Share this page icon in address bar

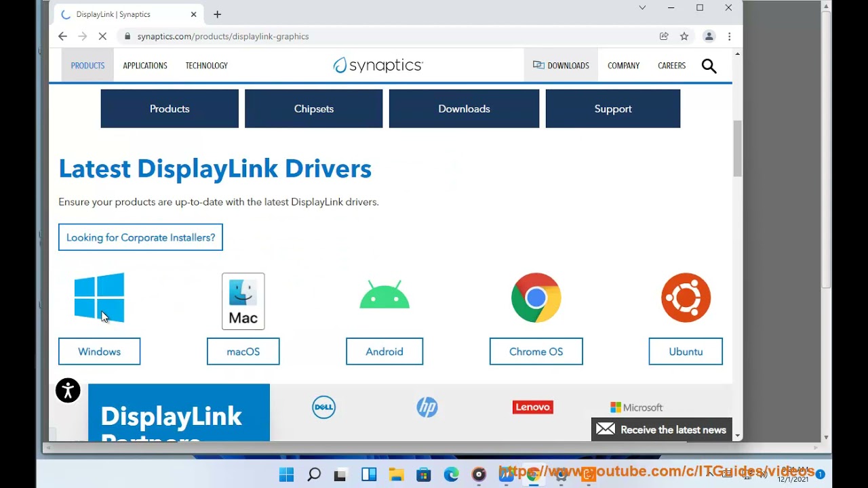(x=664, y=37)
